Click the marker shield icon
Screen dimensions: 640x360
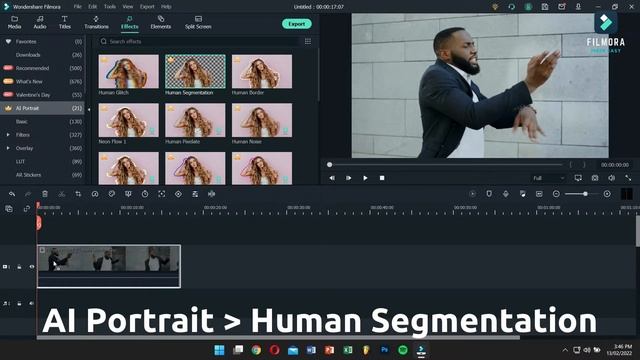pyautogui.click(x=489, y=194)
